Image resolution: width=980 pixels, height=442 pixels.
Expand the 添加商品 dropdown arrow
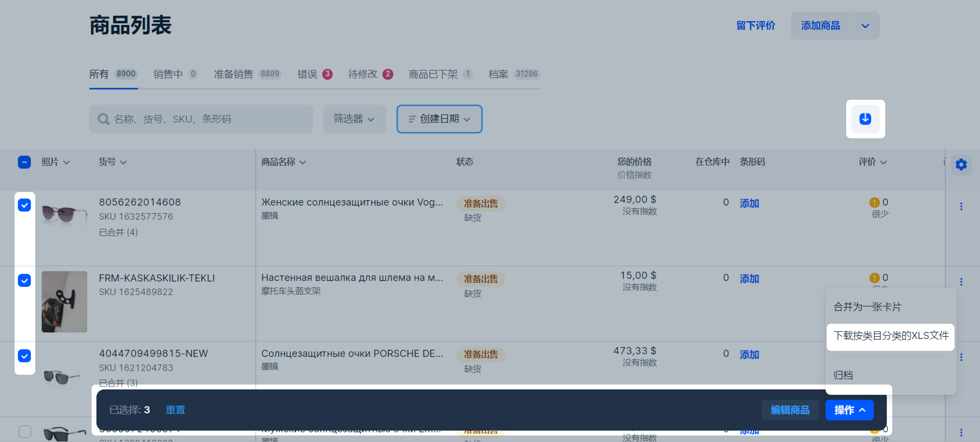[x=865, y=25]
